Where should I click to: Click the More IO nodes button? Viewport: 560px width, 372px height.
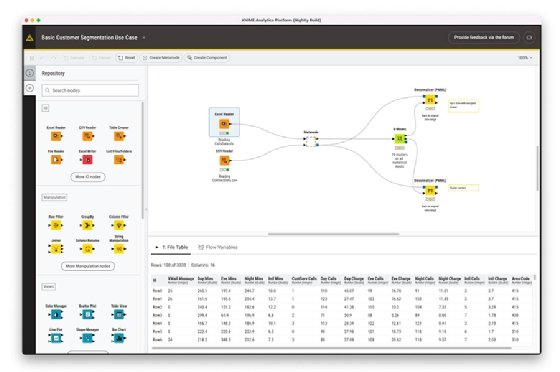tap(88, 177)
